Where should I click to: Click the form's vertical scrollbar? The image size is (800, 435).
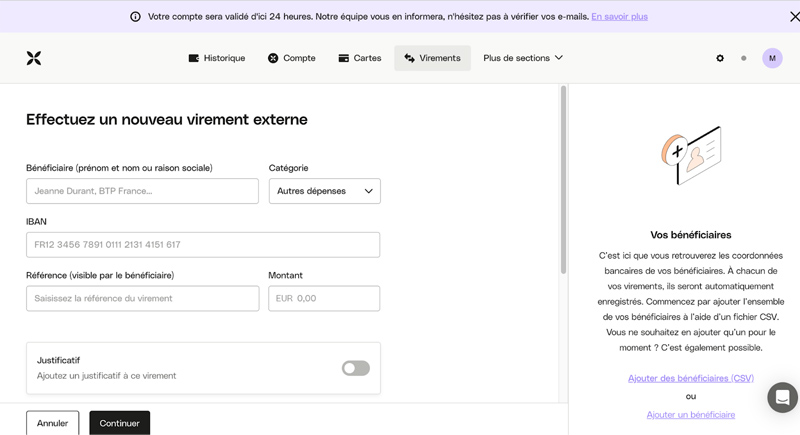[563, 180]
